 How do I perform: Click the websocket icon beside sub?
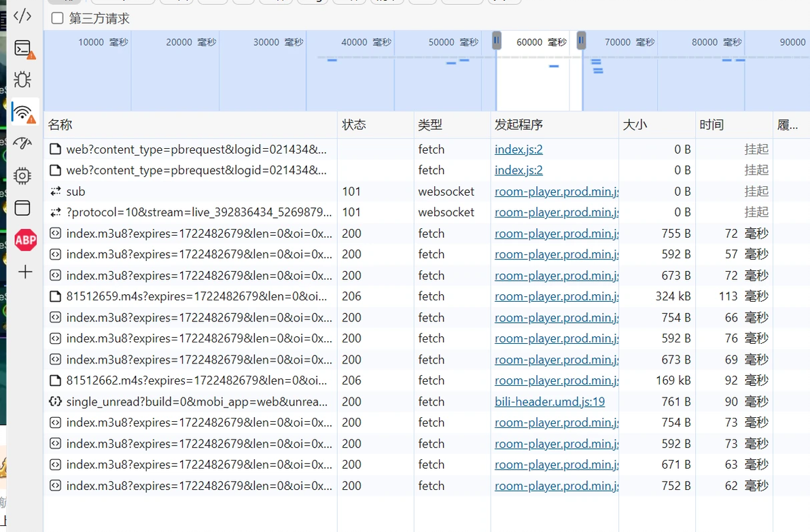click(x=55, y=191)
